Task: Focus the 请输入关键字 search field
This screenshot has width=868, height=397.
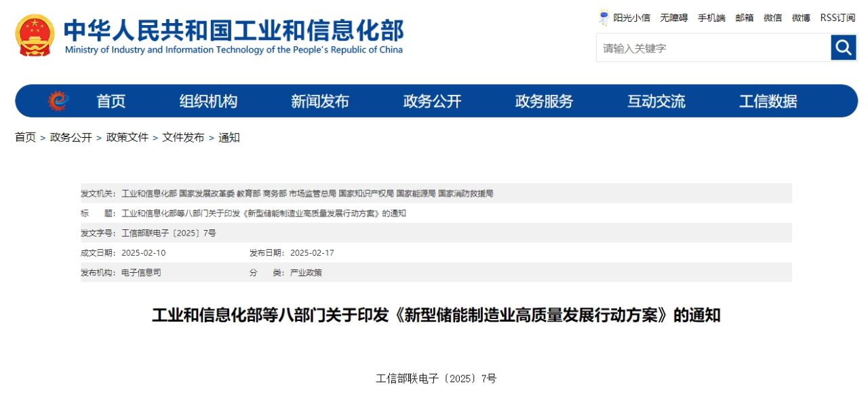Action: pos(713,48)
